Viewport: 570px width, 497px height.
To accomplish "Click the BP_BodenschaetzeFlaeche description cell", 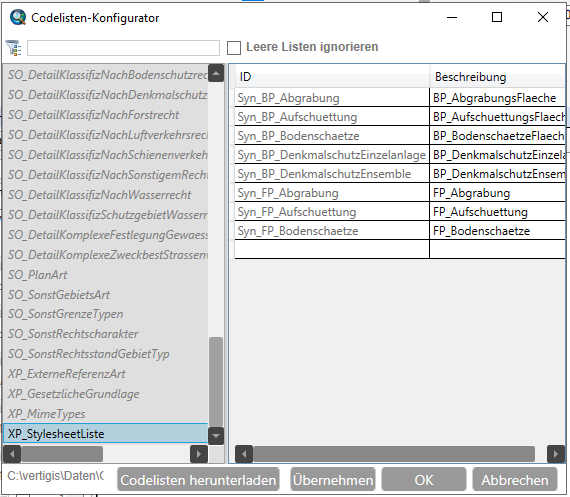I will pos(497,135).
